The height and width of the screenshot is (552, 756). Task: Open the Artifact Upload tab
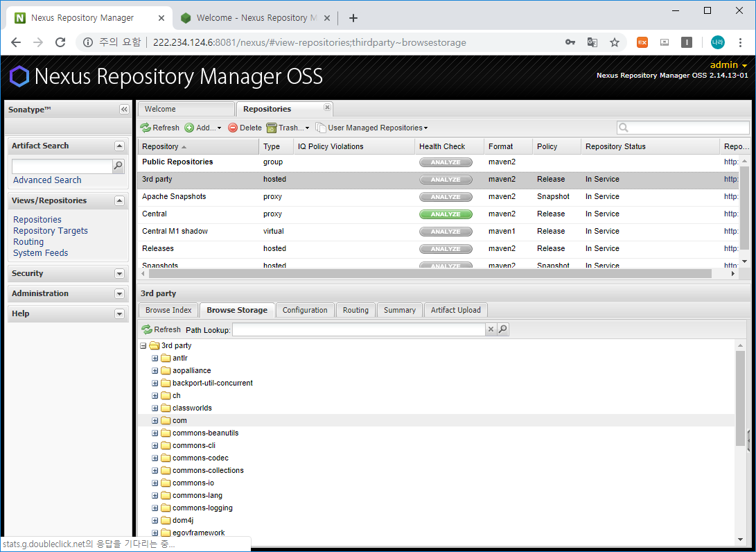tap(456, 310)
